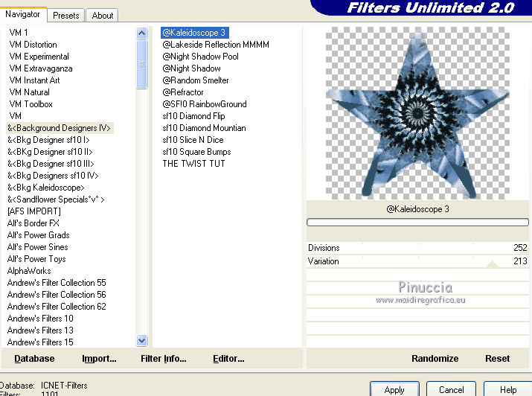Open Filter Info...
Viewport: 532px width, 396px height.
coord(164,359)
